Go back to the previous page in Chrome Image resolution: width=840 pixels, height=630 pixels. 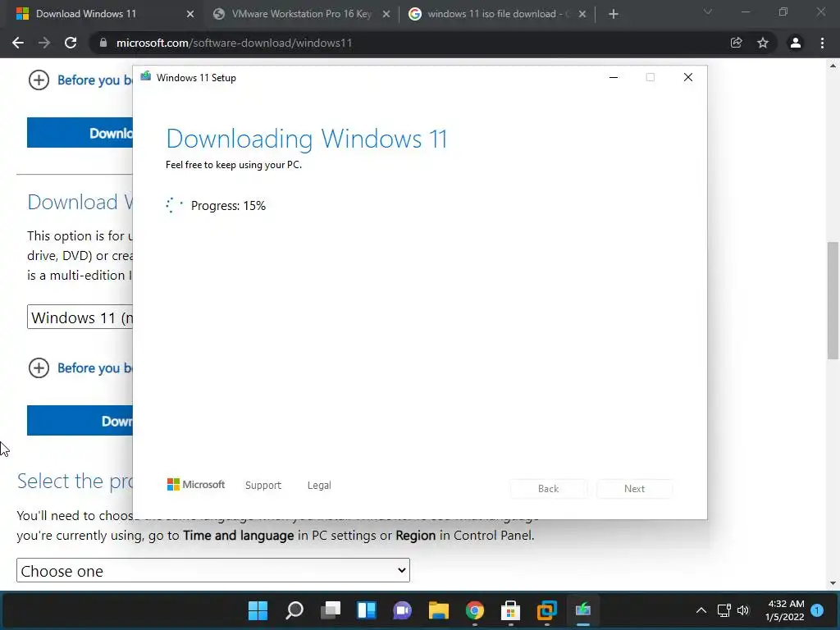[18, 43]
